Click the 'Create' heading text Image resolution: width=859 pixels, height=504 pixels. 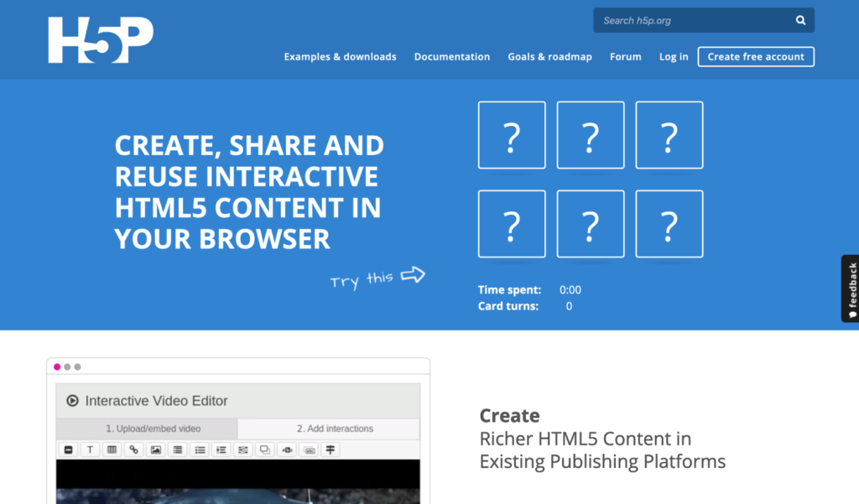point(509,416)
